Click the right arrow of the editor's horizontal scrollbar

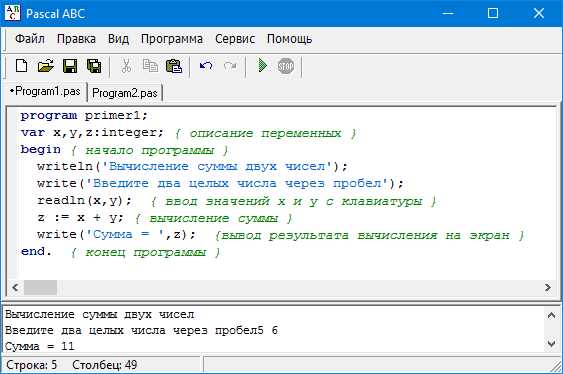[x=548, y=287]
